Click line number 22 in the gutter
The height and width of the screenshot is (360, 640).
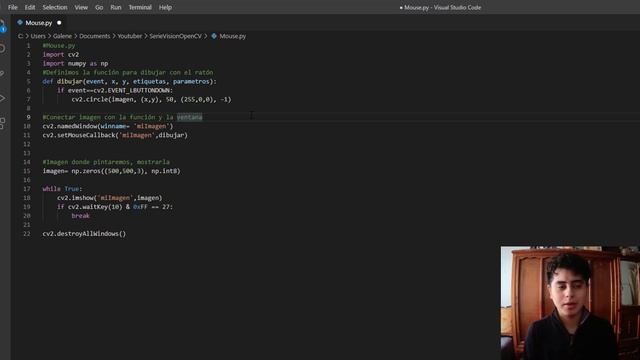(27, 233)
